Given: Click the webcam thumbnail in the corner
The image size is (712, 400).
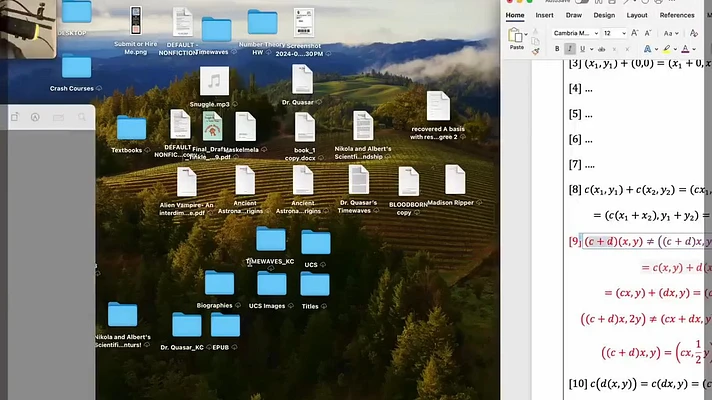Looking at the screenshot, I should point(28,28).
